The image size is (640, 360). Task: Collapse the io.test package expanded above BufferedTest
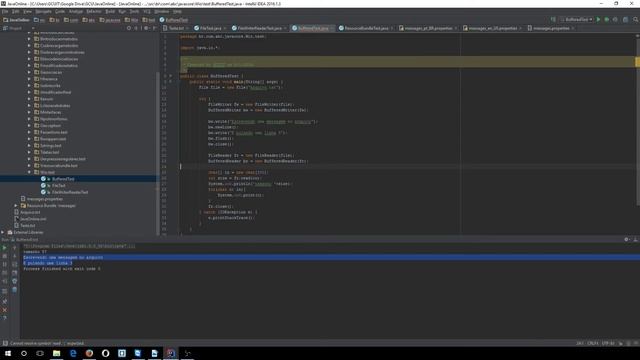[x=29, y=172]
